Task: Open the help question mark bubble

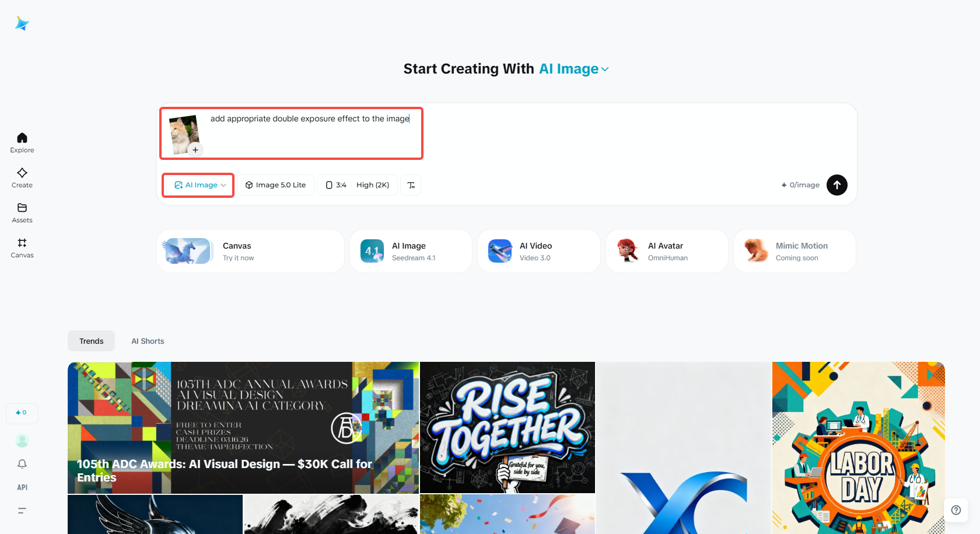Action: tap(956, 510)
